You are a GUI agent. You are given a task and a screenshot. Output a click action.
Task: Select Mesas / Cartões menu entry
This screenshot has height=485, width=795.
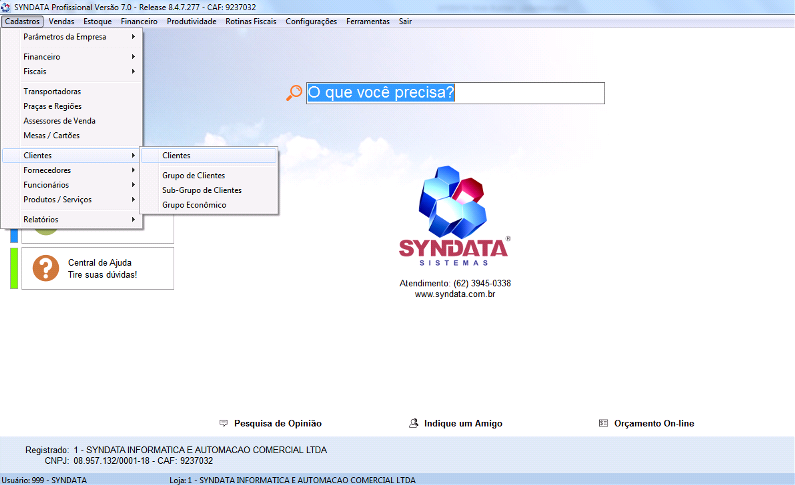coord(72,135)
